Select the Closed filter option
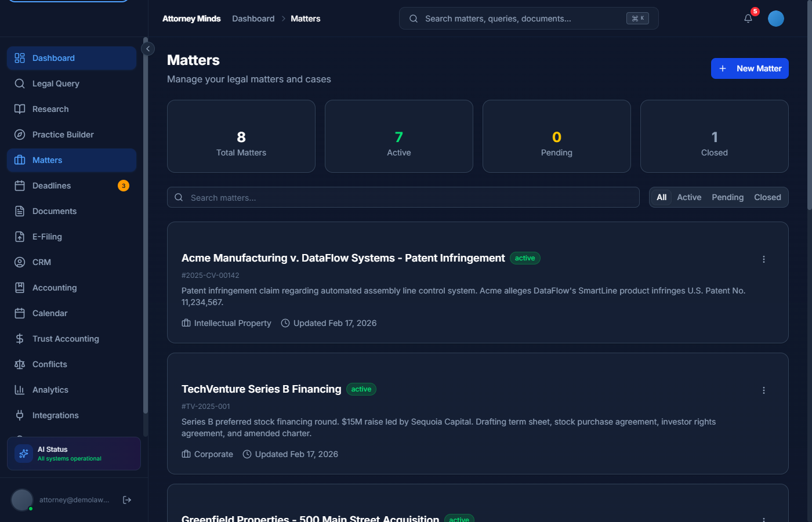The image size is (812, 522). pos(767,197)
